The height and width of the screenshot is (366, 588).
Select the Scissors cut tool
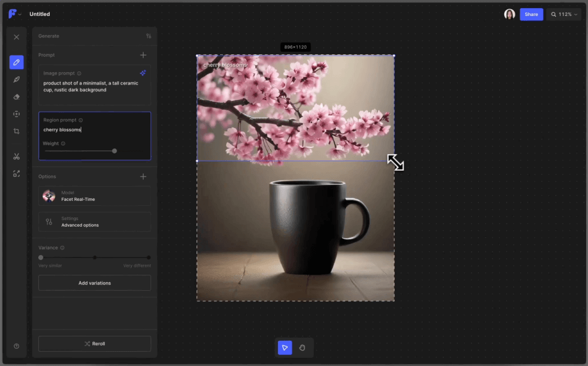[x=17, y=157]
